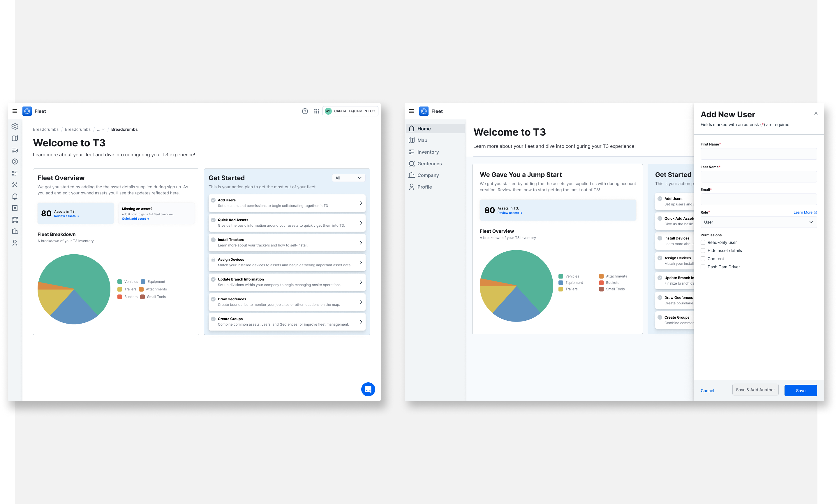Go to Geofences in the navigation menu
This screenshot has height=504, width=839.
(x=429, y=164)
